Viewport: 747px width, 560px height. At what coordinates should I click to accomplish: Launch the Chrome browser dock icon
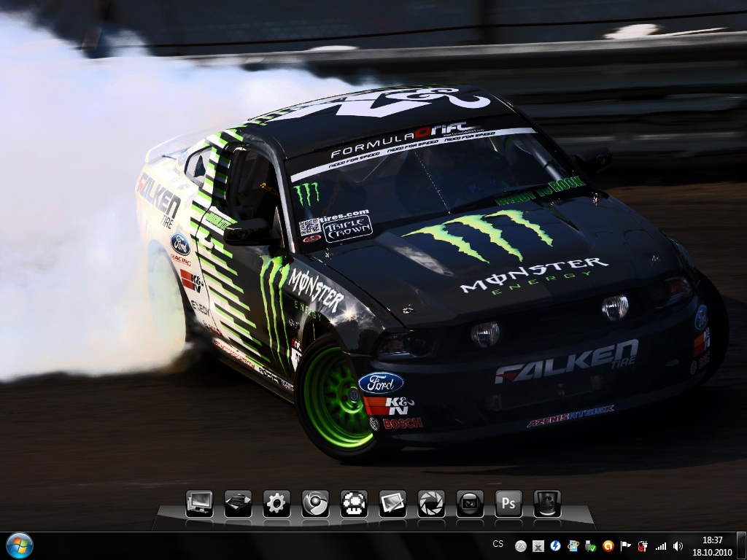(315, 504)
